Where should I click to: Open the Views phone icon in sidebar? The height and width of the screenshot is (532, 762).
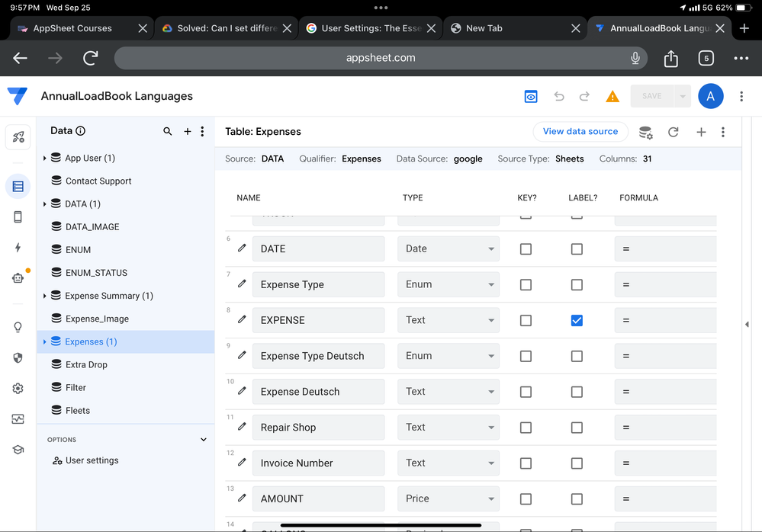pyautogui.click(x=18, y=217)
